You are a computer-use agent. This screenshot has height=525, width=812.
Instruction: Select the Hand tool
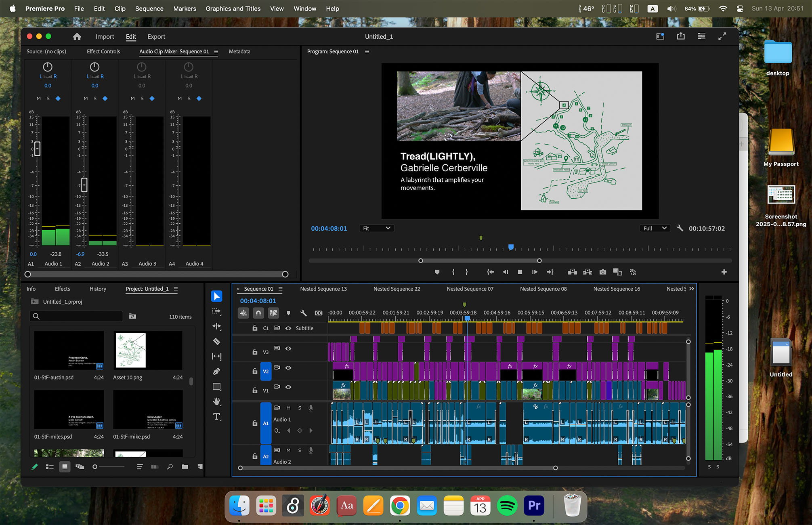(216, 401)
